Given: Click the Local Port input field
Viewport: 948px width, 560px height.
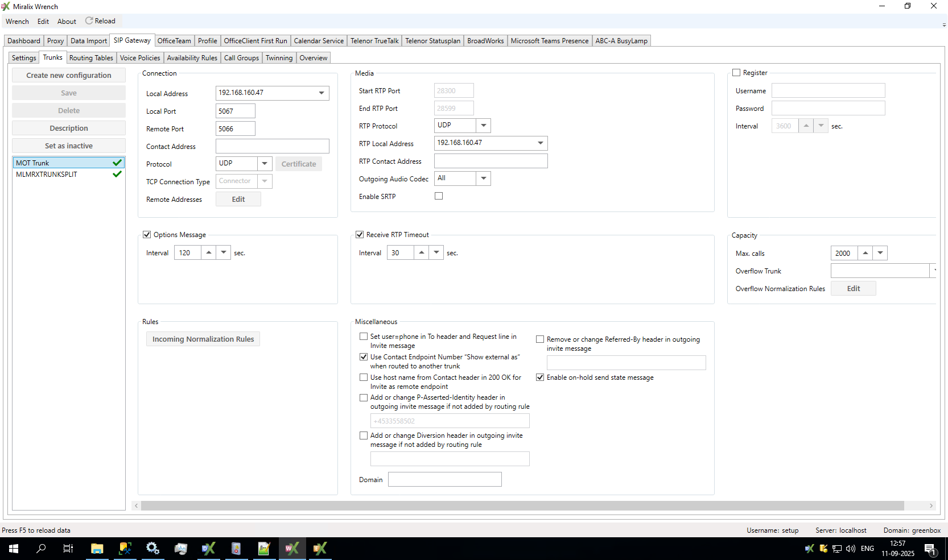Looking at the screenshot, I should pyautogui.click(x=236, y=111).
